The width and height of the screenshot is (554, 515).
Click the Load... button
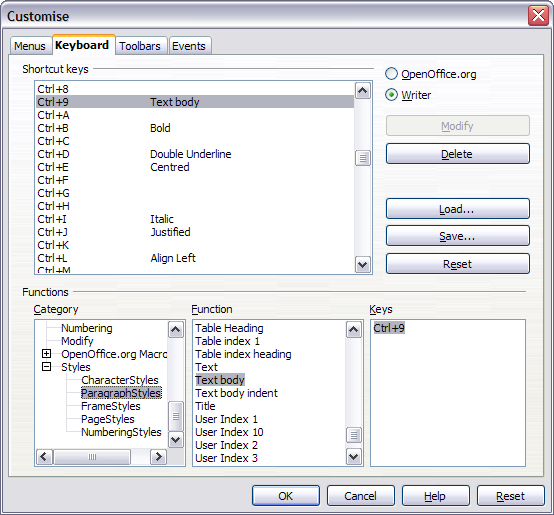[458, 209]
